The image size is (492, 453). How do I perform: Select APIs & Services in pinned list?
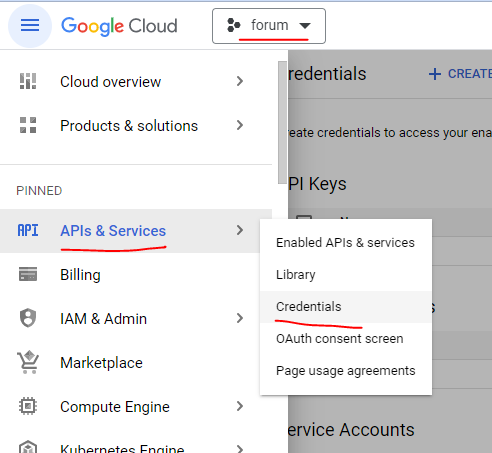click(x=136, y=231)
